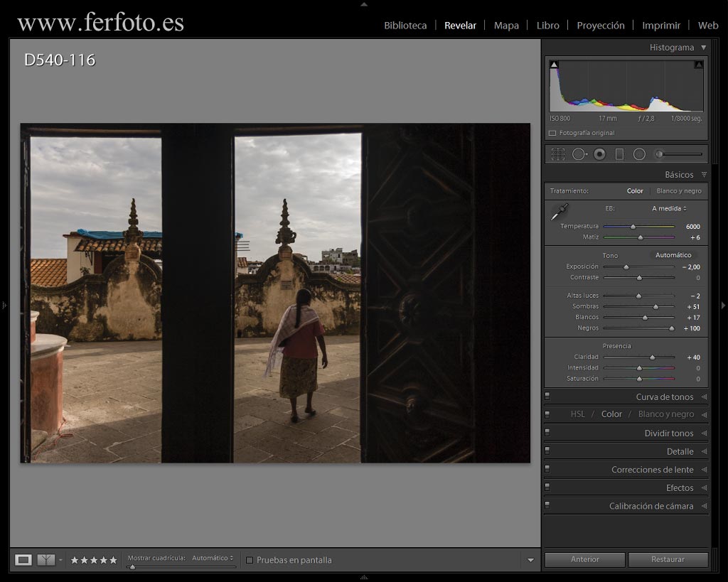Collapse the Histograma panel
Image resolution: width=728 pixels, height=582 pixels.
coord(704,48)
